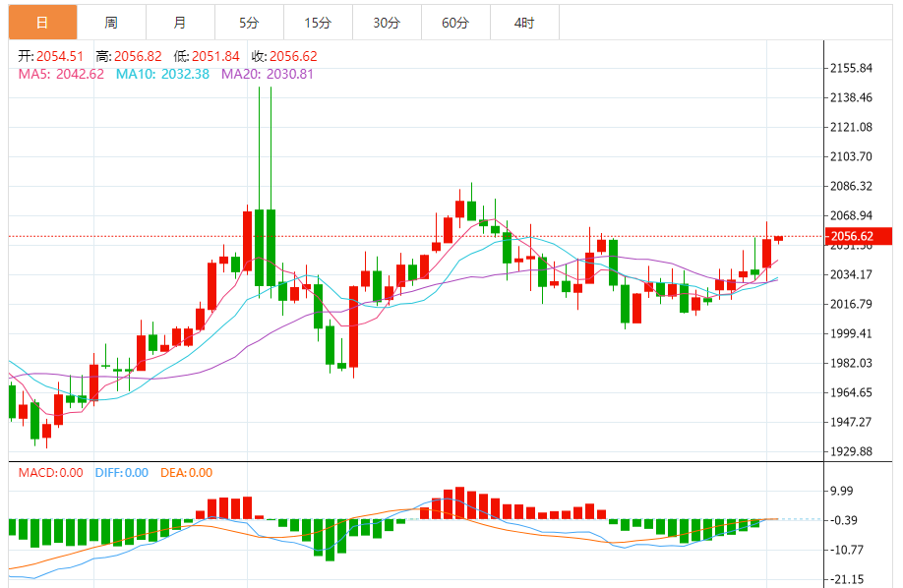Open the 15分 interval tab
The height and width of the screenshot is (588, 903).
318,23
